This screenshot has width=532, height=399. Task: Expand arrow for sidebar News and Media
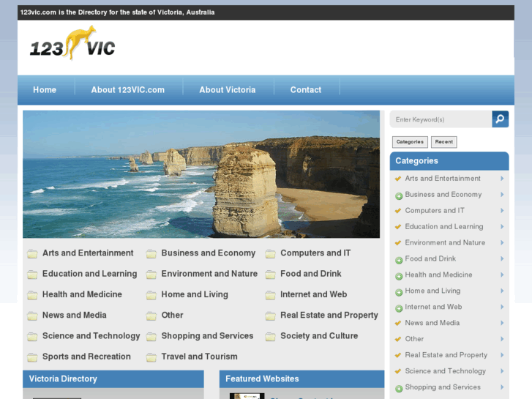point(502,323)
